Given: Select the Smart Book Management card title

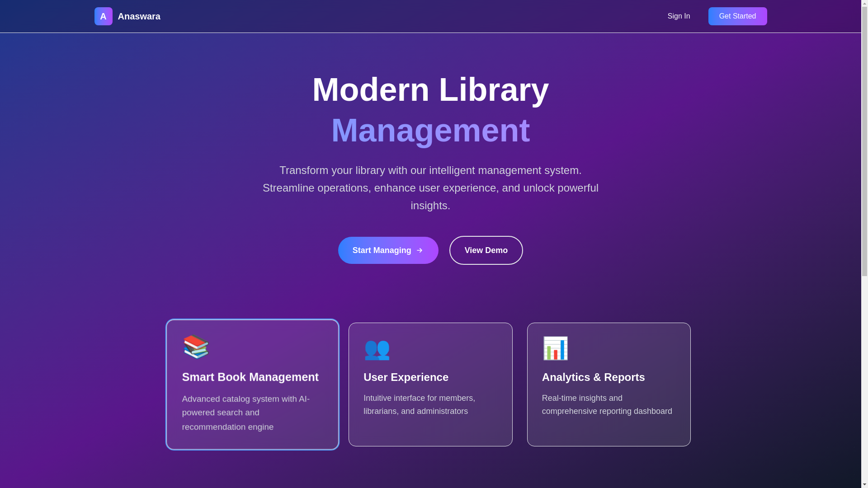Looking at the screenshot, I should [250, 377].
